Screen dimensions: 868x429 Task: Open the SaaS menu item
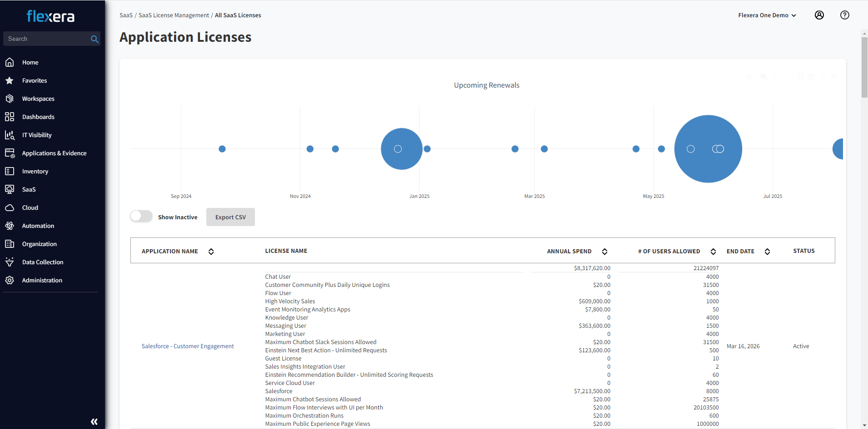click(29, 189)
